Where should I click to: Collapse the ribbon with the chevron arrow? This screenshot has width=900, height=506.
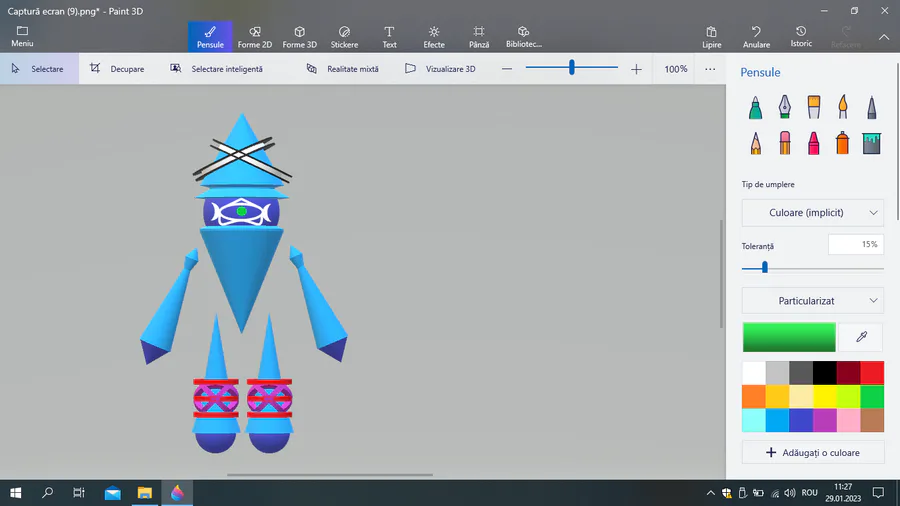coord(884,37)
